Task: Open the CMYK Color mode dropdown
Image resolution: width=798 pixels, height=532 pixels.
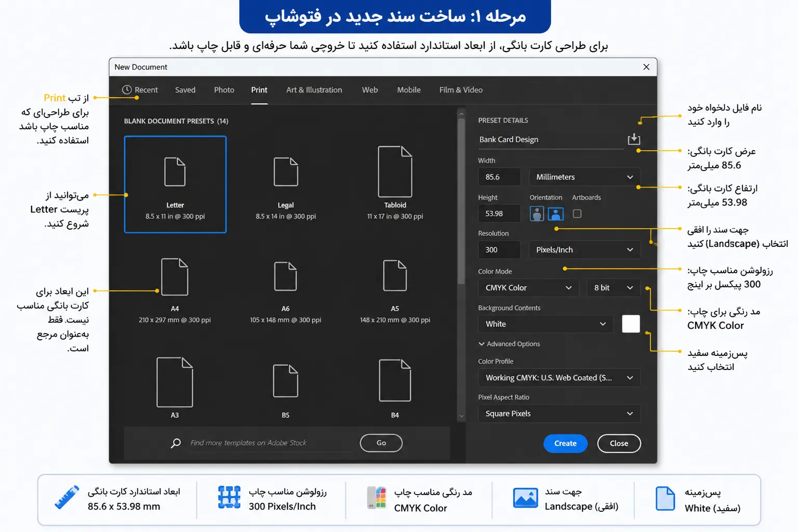Action: click(528, 288)
